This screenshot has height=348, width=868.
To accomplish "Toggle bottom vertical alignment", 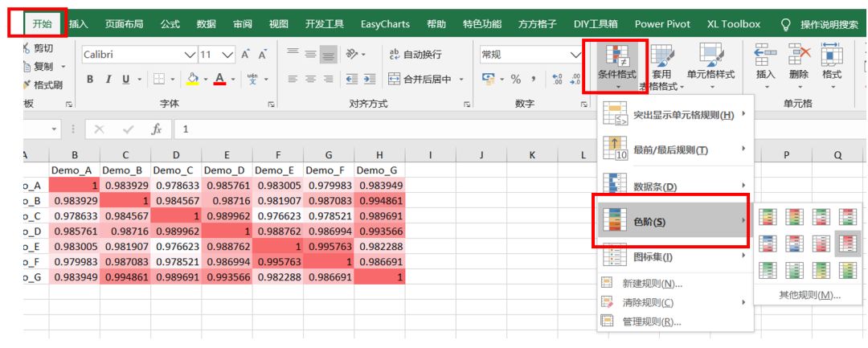I will coord(328,54).
